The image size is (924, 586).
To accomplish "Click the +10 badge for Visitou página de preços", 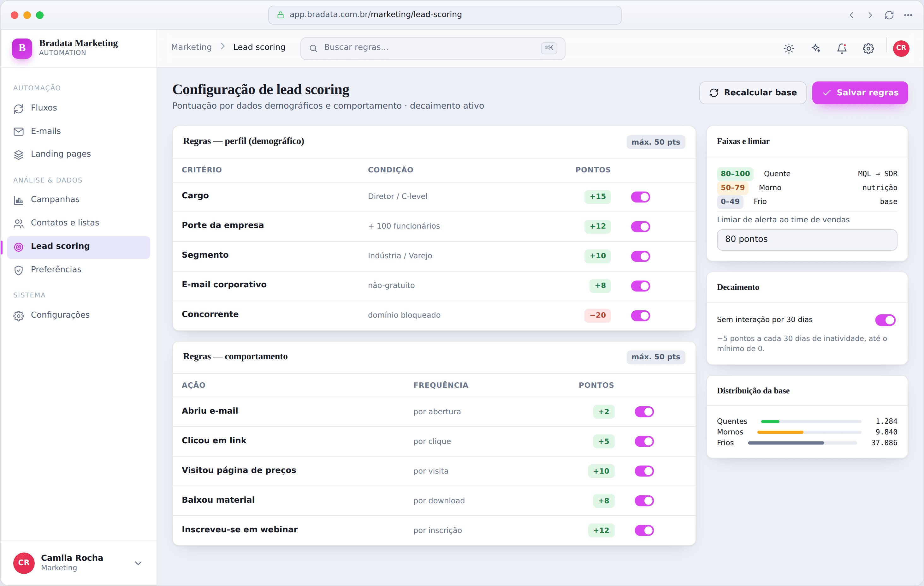I will [601, 471].
